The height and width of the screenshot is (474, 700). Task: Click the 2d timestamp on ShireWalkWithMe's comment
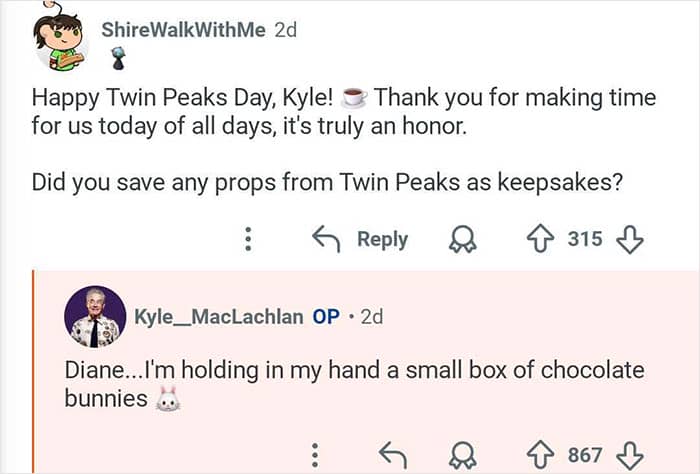coord(286,30)
